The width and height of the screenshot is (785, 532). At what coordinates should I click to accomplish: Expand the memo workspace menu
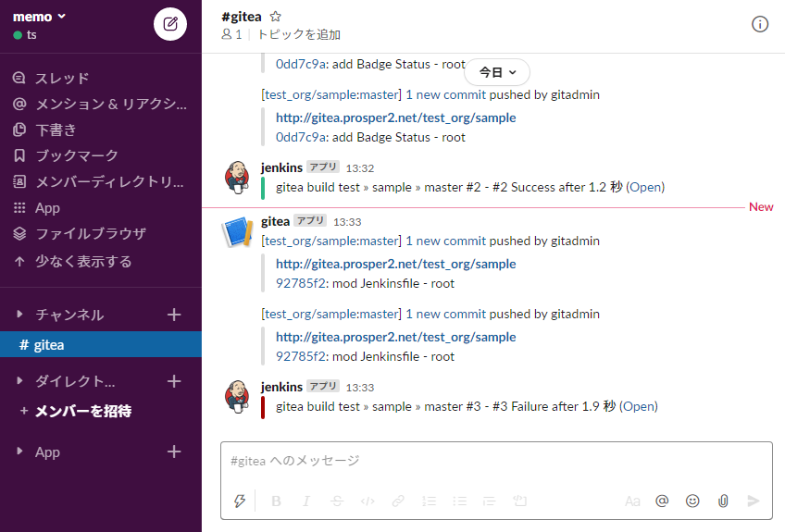[39, 17]
